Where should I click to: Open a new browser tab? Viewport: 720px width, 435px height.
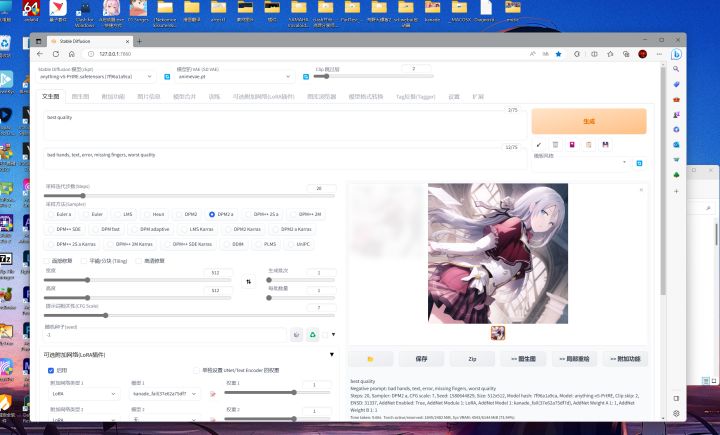coord(140,41)
